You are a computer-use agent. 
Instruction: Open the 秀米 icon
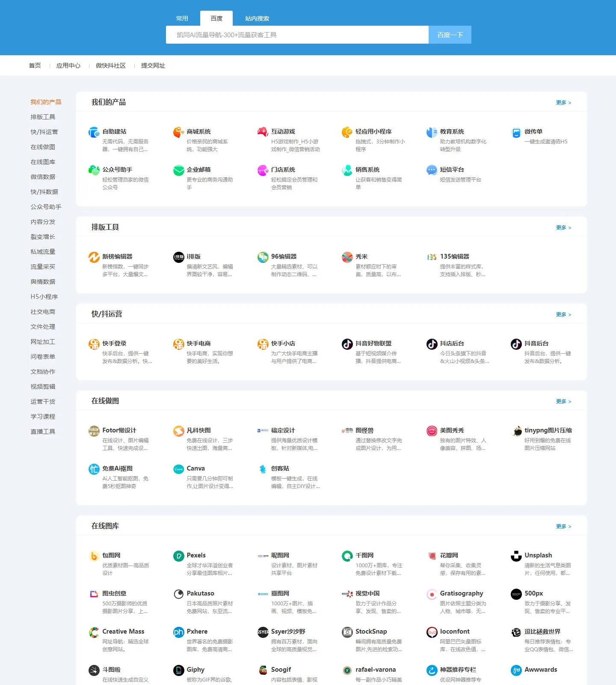point(347,257)
